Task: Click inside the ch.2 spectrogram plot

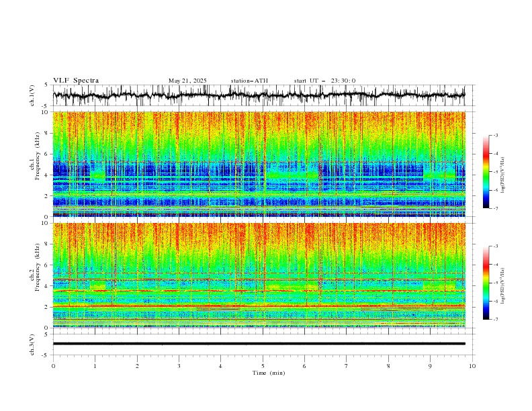Action: [259, 275]
